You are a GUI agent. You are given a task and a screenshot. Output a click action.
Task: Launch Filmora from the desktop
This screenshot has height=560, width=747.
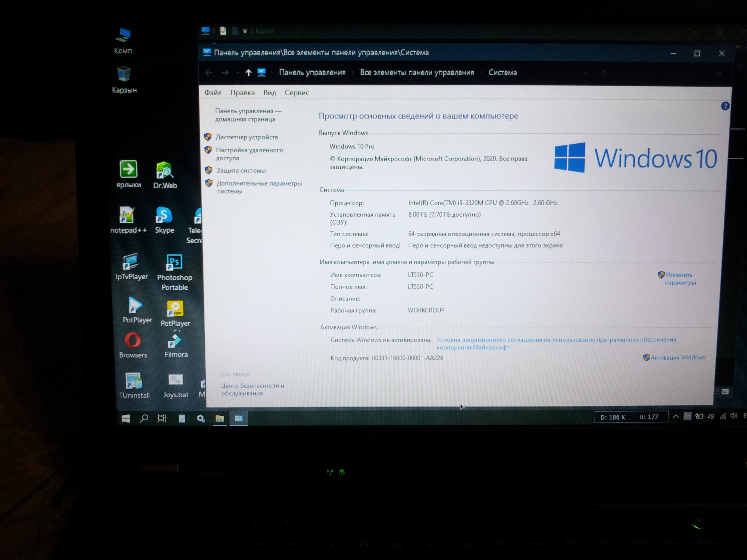[x=176, y=345]
